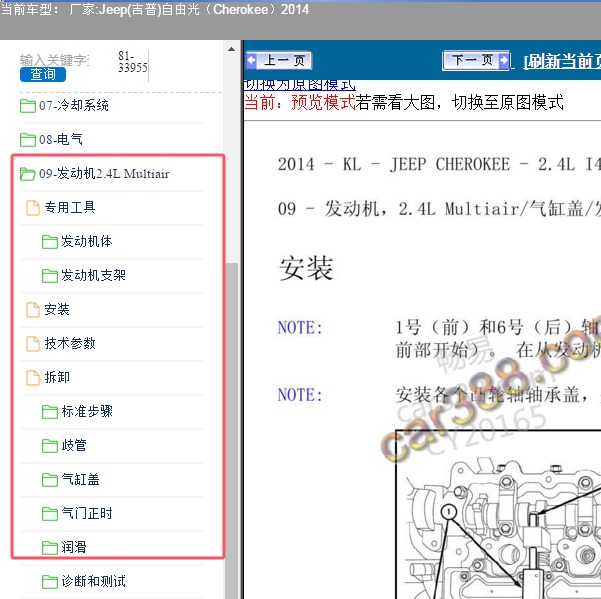
Task: Click the folder icon beside 气门正时
Action: pos(50,514)
